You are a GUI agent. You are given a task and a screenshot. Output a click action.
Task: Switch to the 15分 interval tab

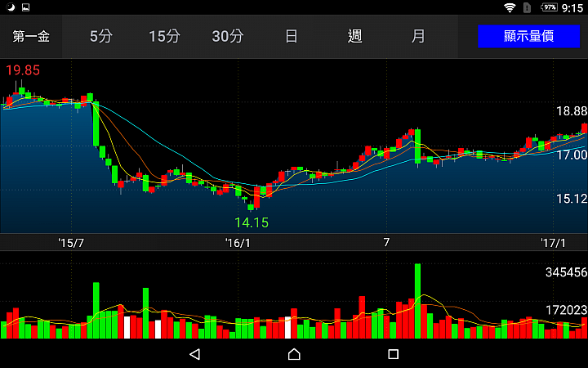164,37
